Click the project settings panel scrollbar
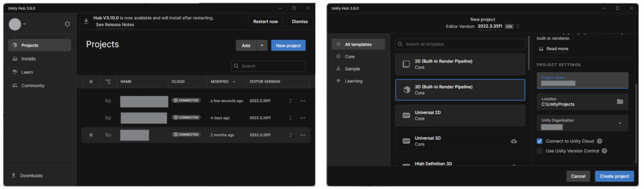The image size is (644, 189). tap(636, 123)
